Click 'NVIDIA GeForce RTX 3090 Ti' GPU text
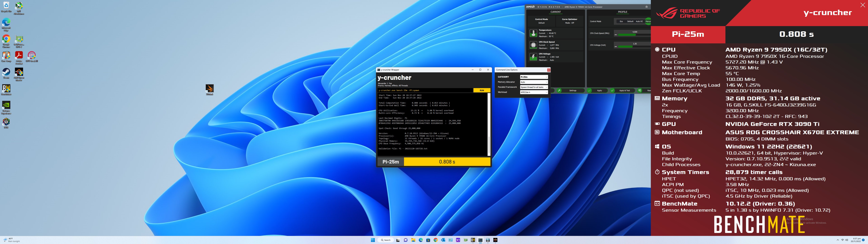This screenshot has width=868, height=244. pos(772,124)
